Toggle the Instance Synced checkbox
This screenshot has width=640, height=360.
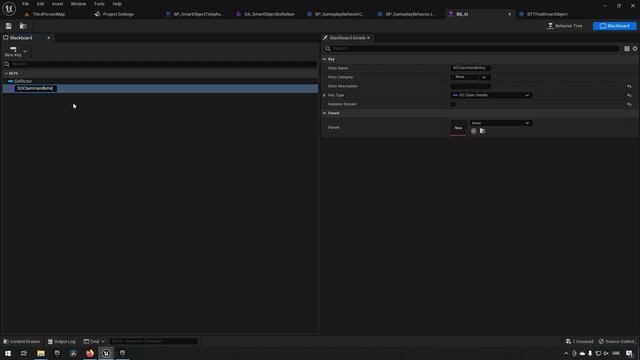tap(453, 104)
